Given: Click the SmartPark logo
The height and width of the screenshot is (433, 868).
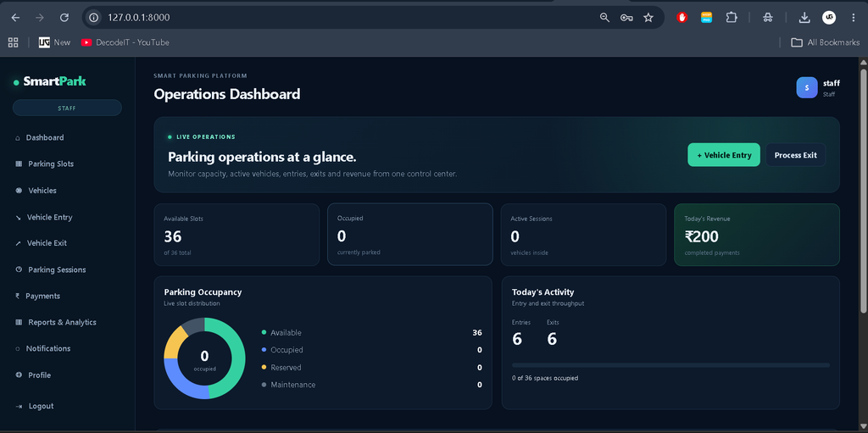Looking at the screenshot, I should coord(50,82).
